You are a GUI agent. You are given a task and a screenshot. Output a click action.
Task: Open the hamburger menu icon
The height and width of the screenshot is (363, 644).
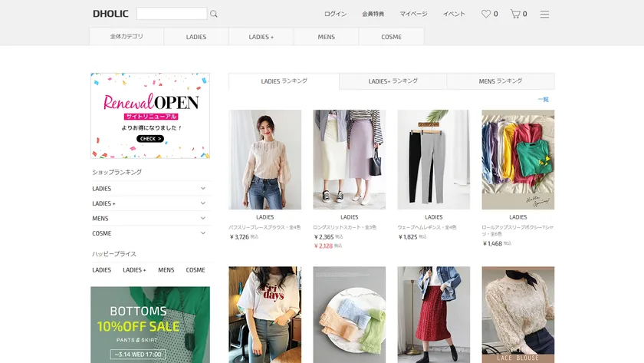coord(544,14)
